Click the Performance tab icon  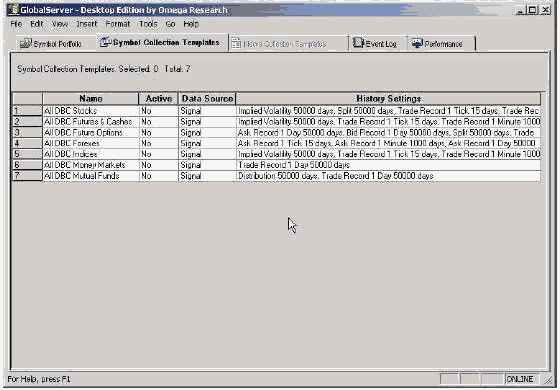coord(417,43)
